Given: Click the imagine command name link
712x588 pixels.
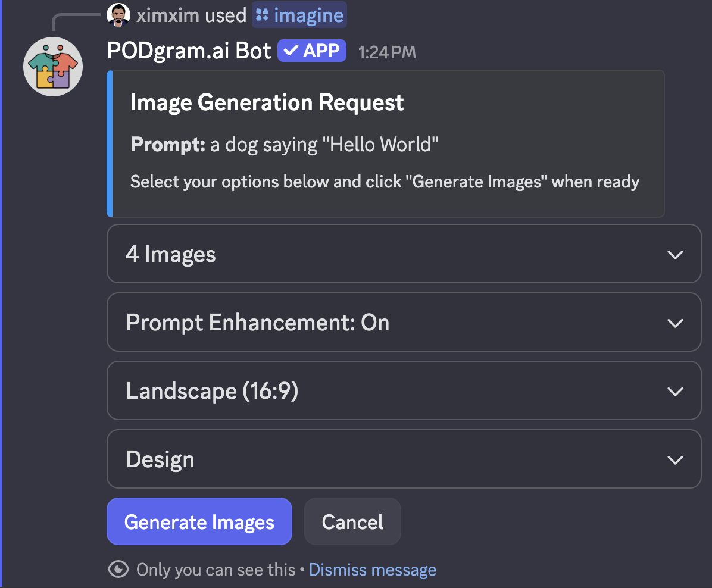Looking at the screenshot, I should pyautogui.click(x=308, y=15).
